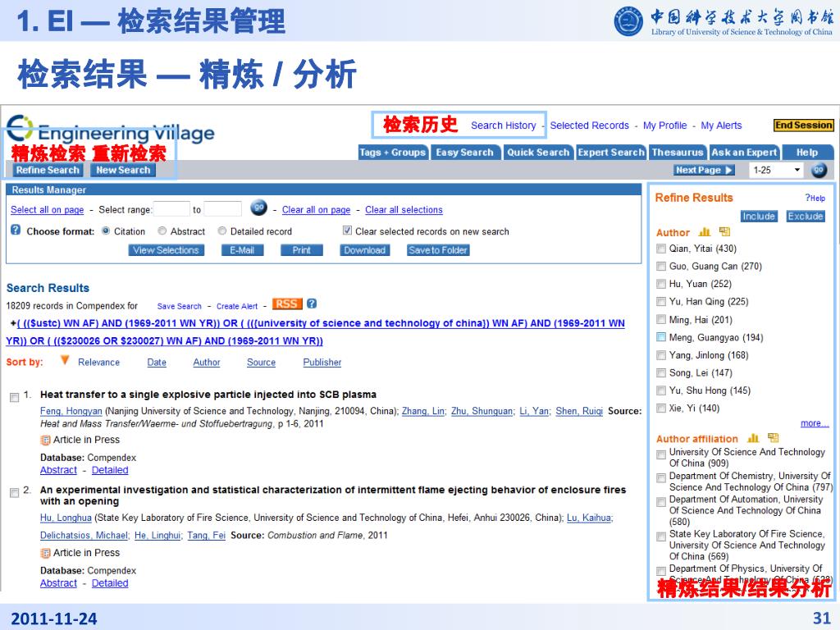Click the Create Alert link
The height and width of the screenshot is (630, 840).
click(x=237, y=307)
